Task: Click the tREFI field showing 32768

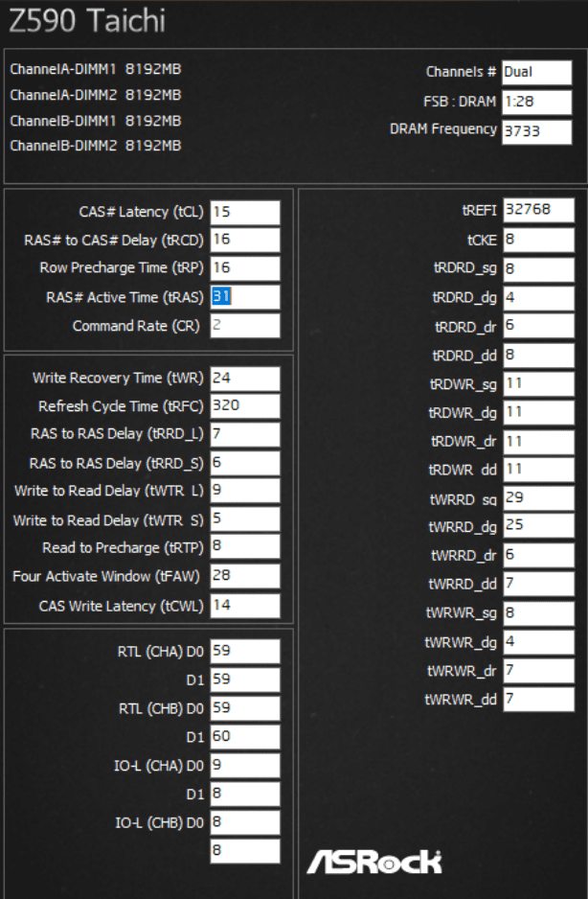Action: point(539,211)
